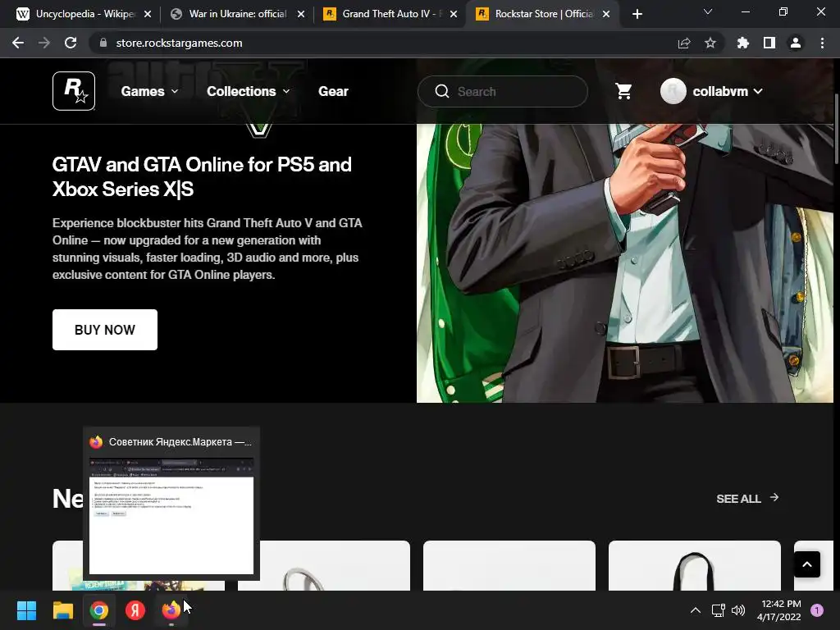
Task: Open Chrome extensions puzzle icon
Action: pos(743,43)
